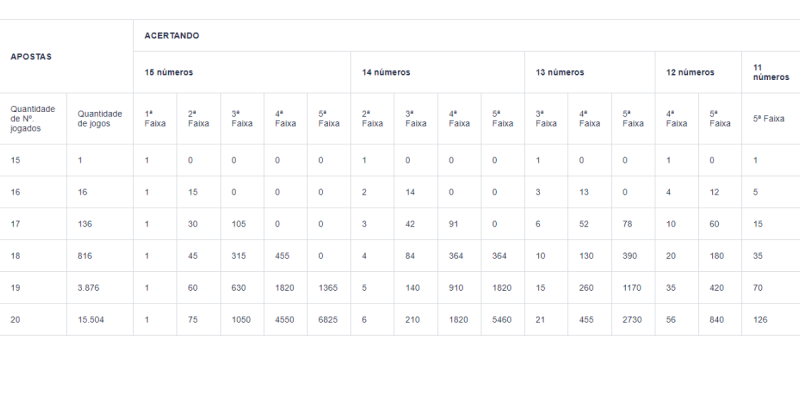
Task: Click the 1365 value cell
Action: pos(328,288)
